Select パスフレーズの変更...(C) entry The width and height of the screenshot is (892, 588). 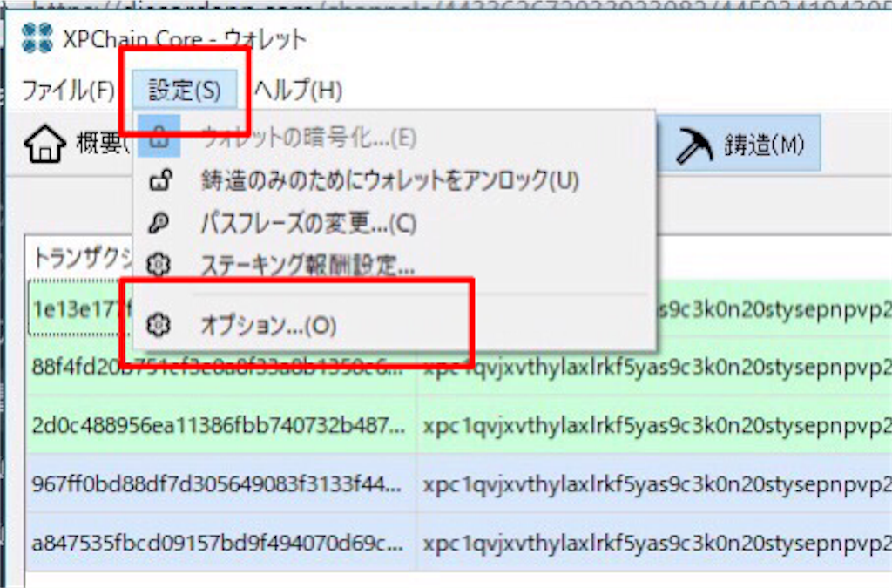[395, 223]
